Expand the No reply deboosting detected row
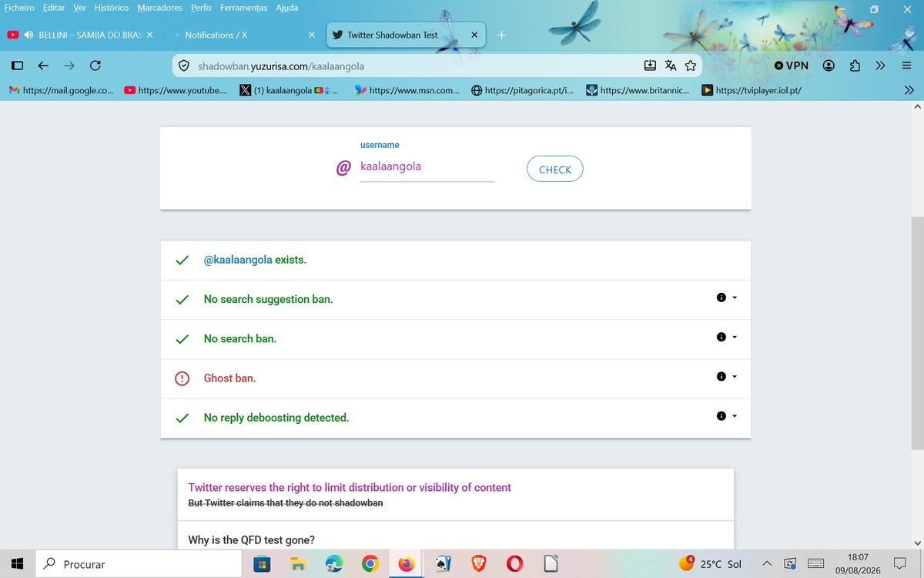 (735, 415)
